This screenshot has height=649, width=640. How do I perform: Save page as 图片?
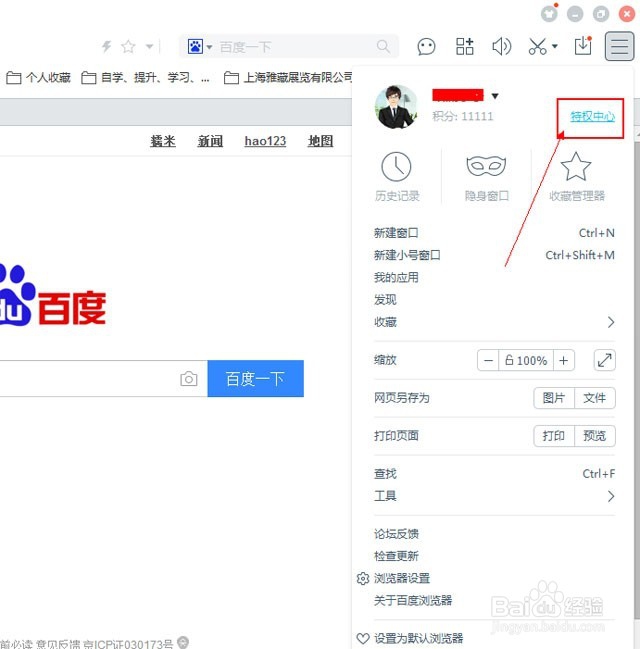554,398
